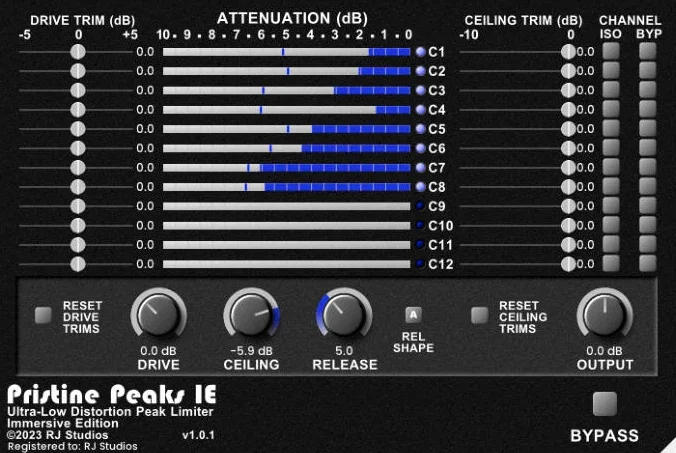This screenshot has width=676, height=453.
Task: Click the Pristine Peaks IE logo
Action: click(x=112, y=394)
